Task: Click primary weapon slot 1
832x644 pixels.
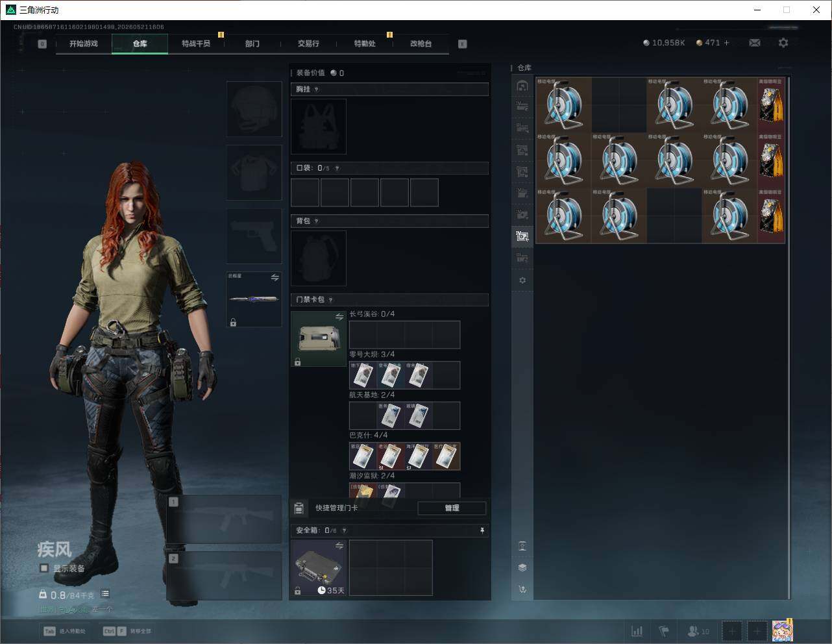Action: pos(225,519)
